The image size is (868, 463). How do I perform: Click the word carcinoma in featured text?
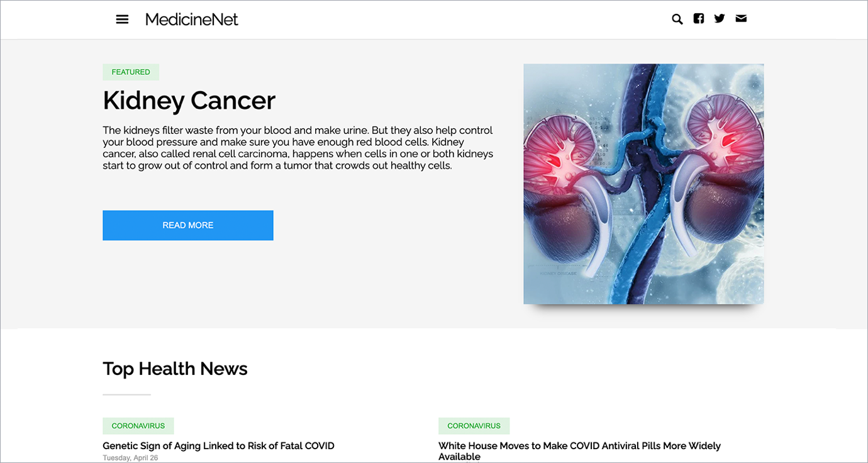pos(264,154)
